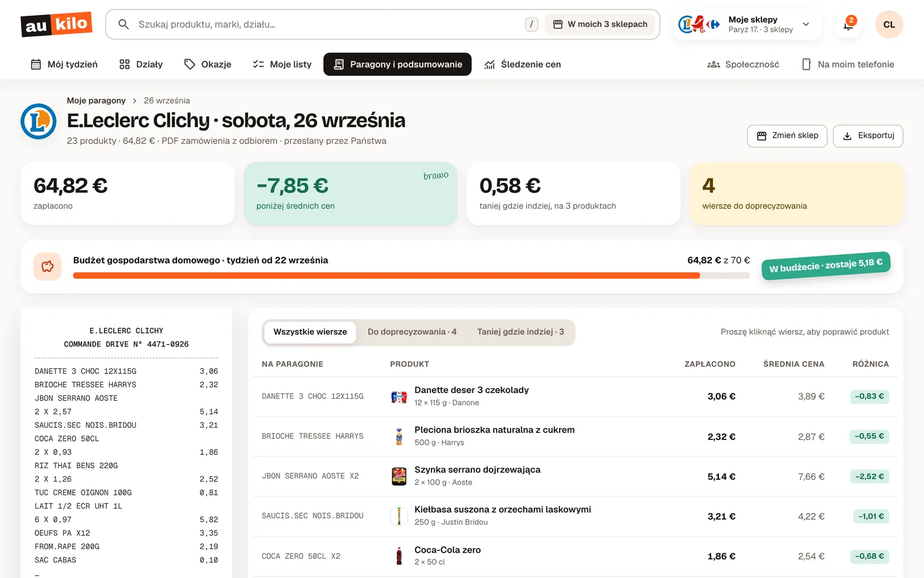Open Moje listy
This screenshot has width=924, height=578.
[282, 64]
